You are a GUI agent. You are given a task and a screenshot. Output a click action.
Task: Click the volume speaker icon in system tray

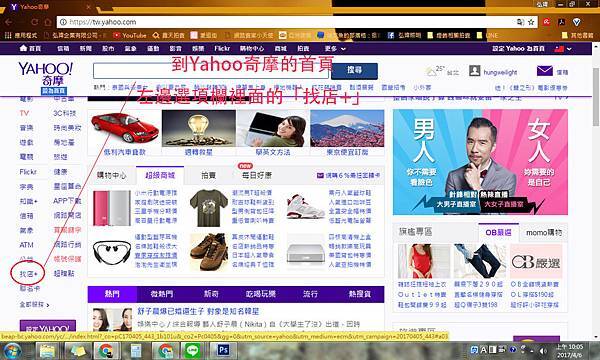coord(543,350)
